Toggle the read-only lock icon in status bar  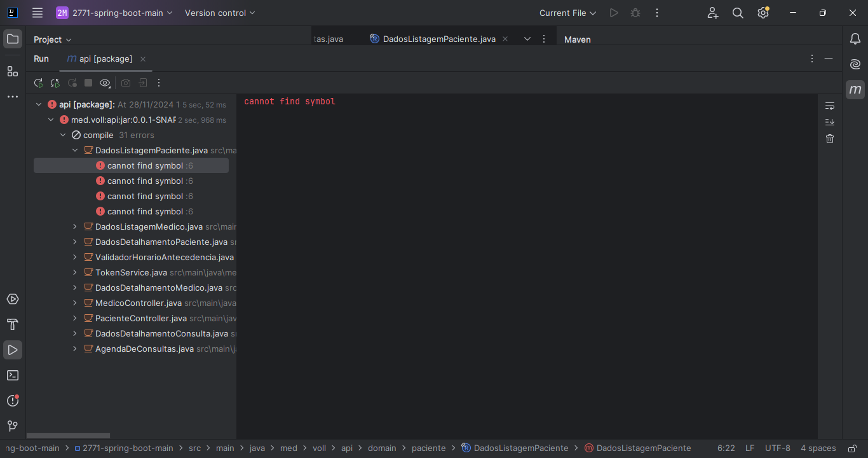(x=853, y=448)
